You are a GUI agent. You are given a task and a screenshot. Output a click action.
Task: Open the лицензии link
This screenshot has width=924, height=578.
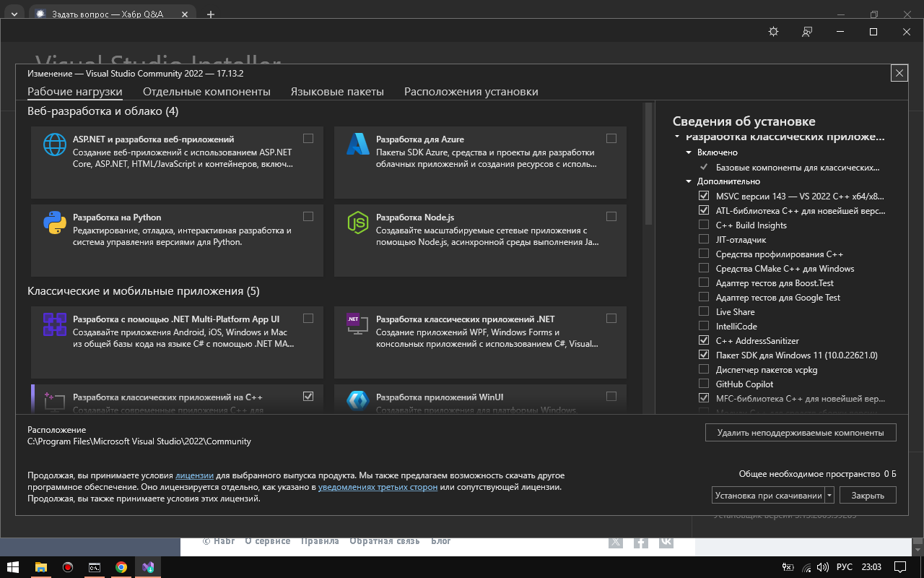tap(194, 475)
